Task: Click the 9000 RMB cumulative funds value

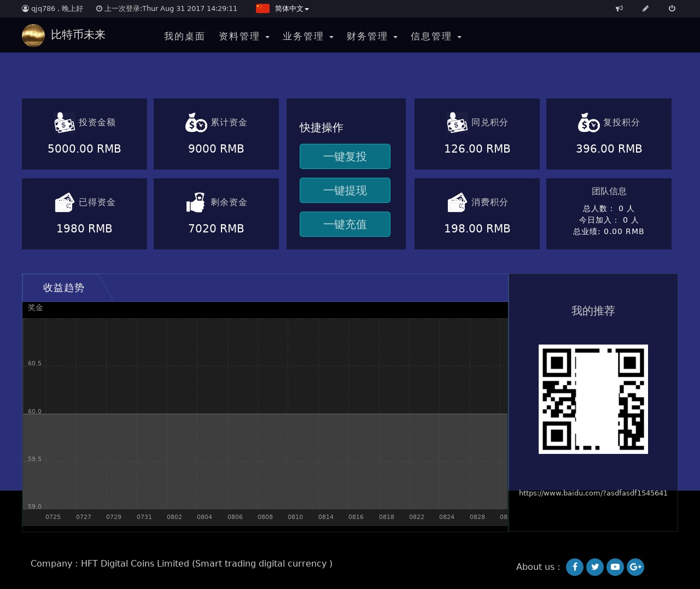Action: 216,149
